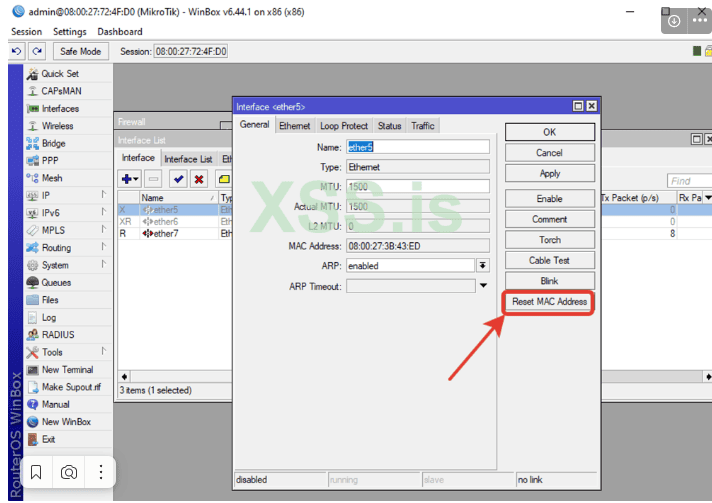The width and height of the screenshot is (712, 503).
Task: Expand the IP submenu
Action: pos(104,195)
